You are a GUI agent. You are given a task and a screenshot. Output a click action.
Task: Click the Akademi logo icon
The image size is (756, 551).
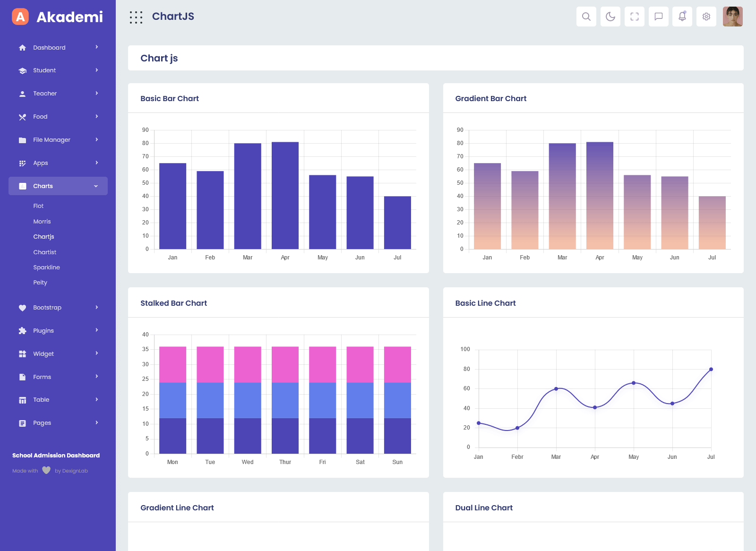[x=20, y=17]
